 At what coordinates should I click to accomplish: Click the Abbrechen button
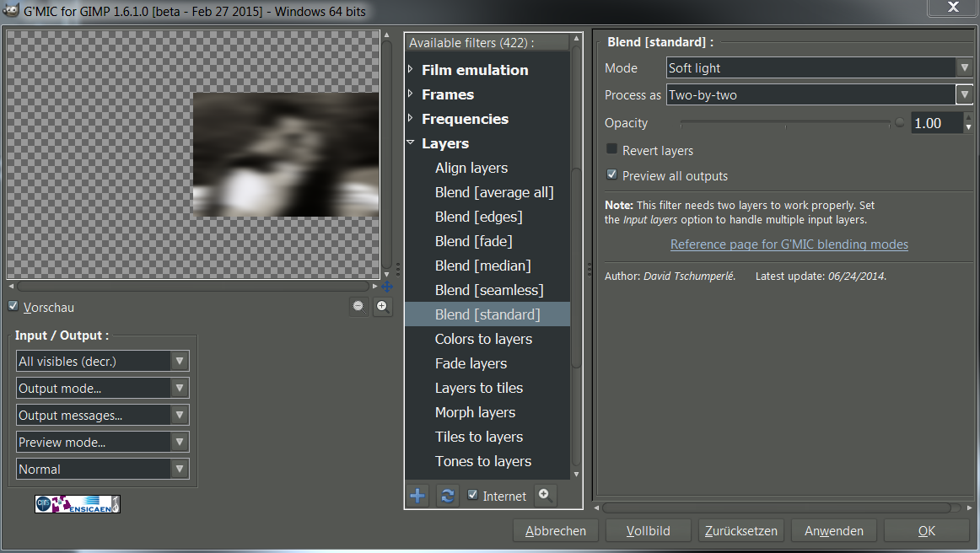(556, 530)
